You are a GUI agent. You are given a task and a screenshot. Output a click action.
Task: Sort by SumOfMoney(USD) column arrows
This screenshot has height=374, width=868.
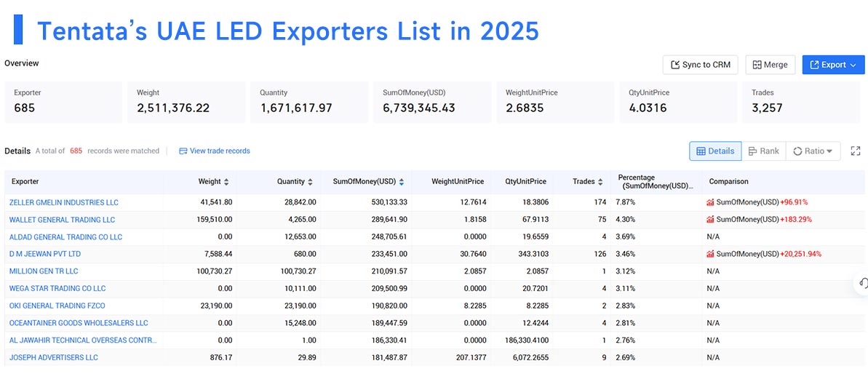[402, 181]
